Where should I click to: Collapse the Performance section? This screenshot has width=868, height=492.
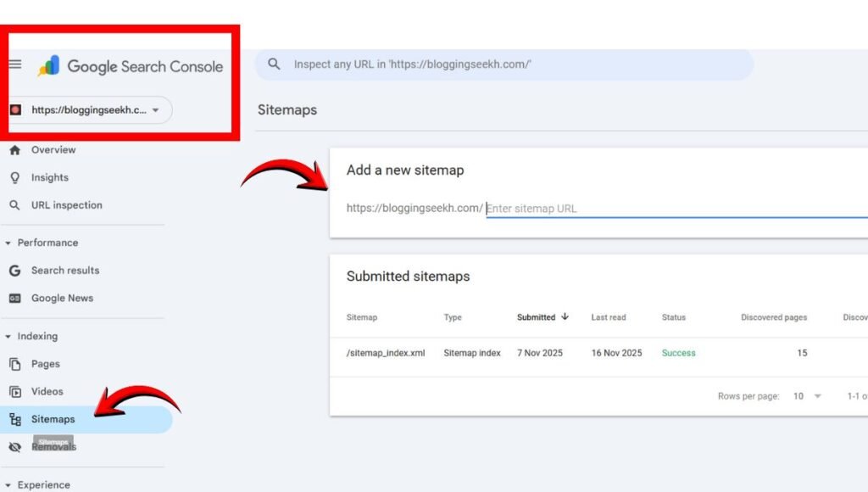pos(8,243)
